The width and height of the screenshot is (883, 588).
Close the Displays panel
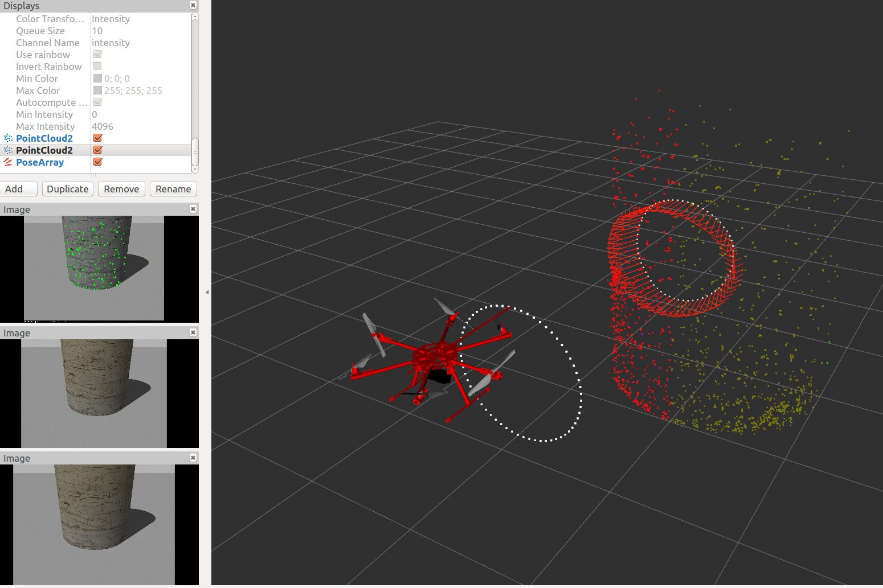pos(193,5)
